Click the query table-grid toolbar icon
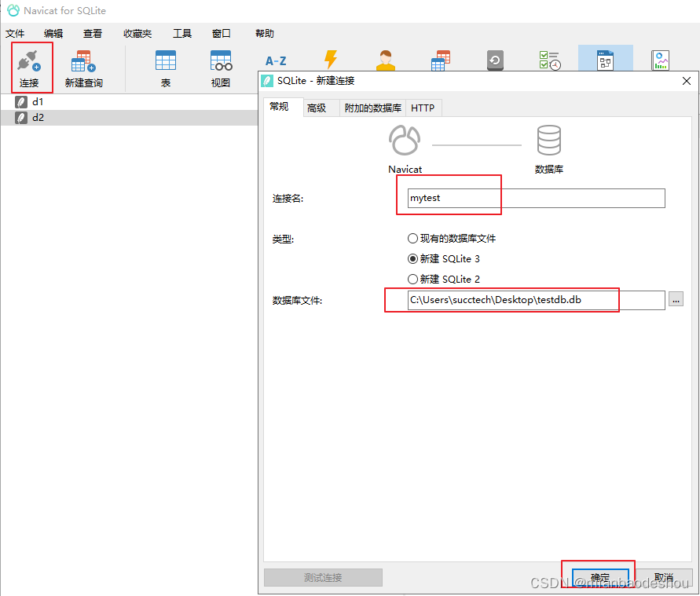 [x=441, y=60]
